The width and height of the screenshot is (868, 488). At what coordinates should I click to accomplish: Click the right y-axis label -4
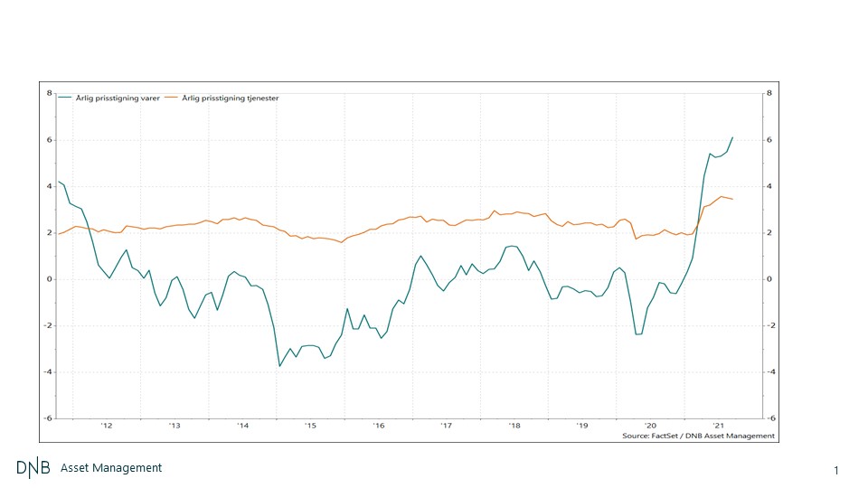tap(770, 372)
